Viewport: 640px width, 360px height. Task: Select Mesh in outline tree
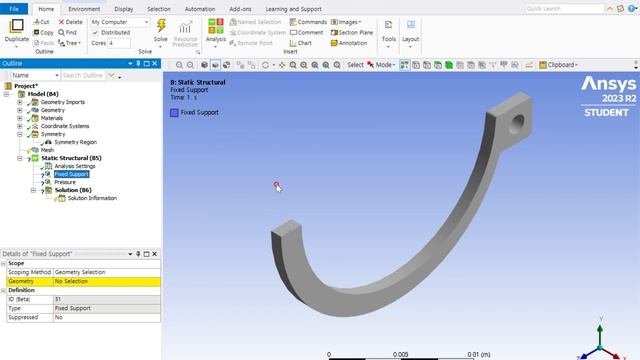[47, 150]
